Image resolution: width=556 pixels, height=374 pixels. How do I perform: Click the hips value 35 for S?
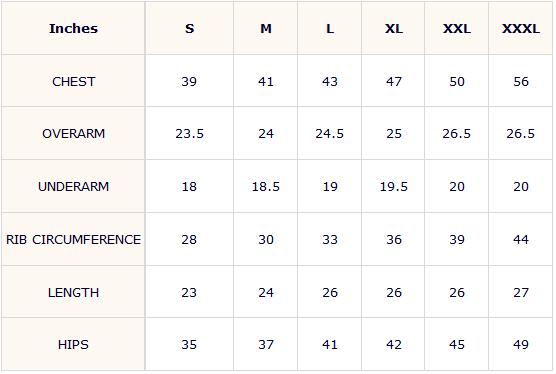189,344
